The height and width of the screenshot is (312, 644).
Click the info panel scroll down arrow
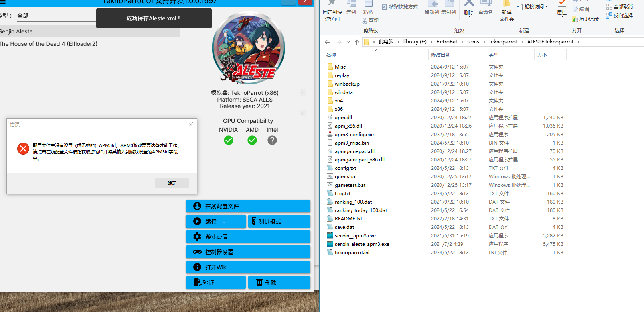303,113
